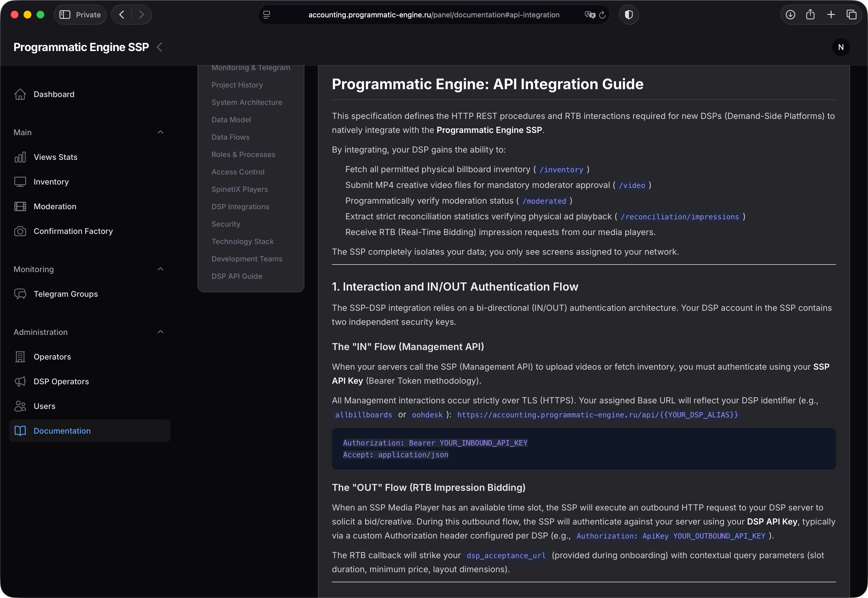This screenshot has width=868, height=598.
Task: Open the Confirmation Factory camera icon
Action: pos(20,231)
